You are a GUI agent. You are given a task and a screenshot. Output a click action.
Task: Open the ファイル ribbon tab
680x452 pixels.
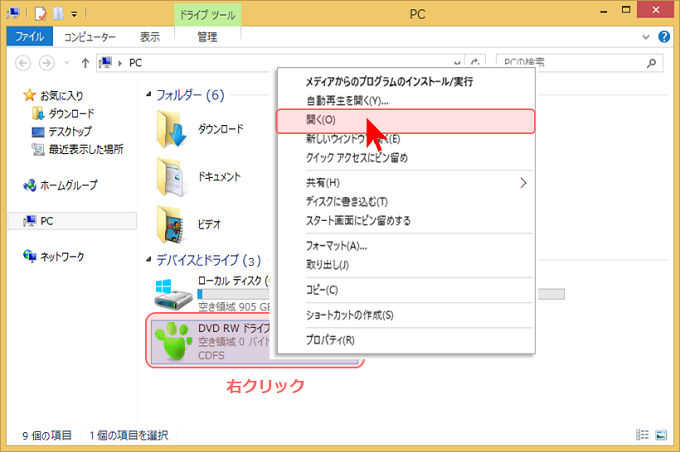pyautogui.click(x=31, y=37)
